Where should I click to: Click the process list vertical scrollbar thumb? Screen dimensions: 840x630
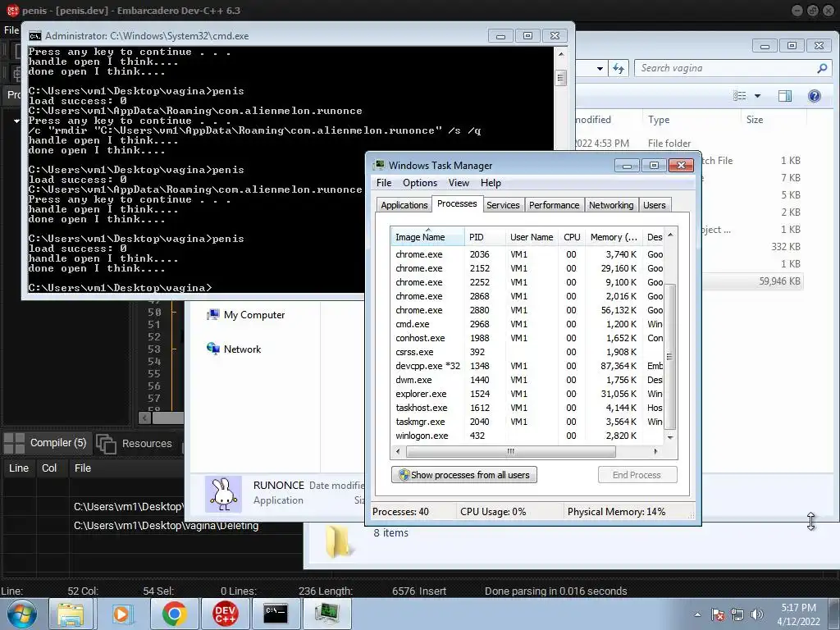pyautogui.click(x=669, y=356)
